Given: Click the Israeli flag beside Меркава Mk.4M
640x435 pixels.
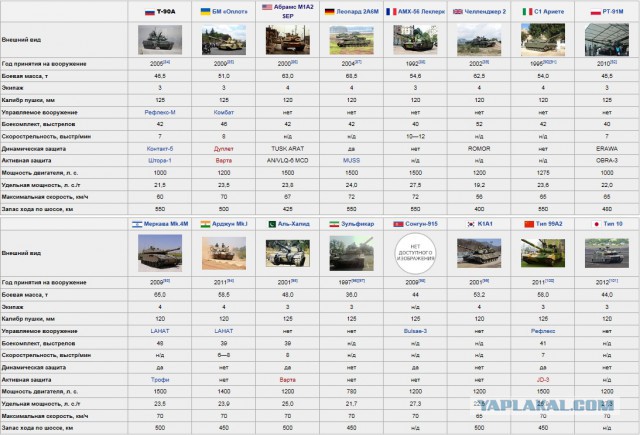Looking at the screenshot, I should (137, 224).
